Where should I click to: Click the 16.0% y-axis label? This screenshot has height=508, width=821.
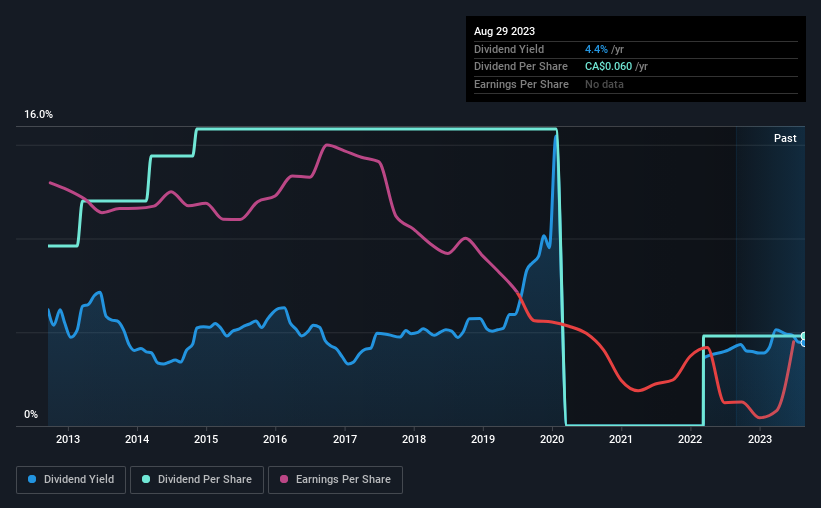39,114
